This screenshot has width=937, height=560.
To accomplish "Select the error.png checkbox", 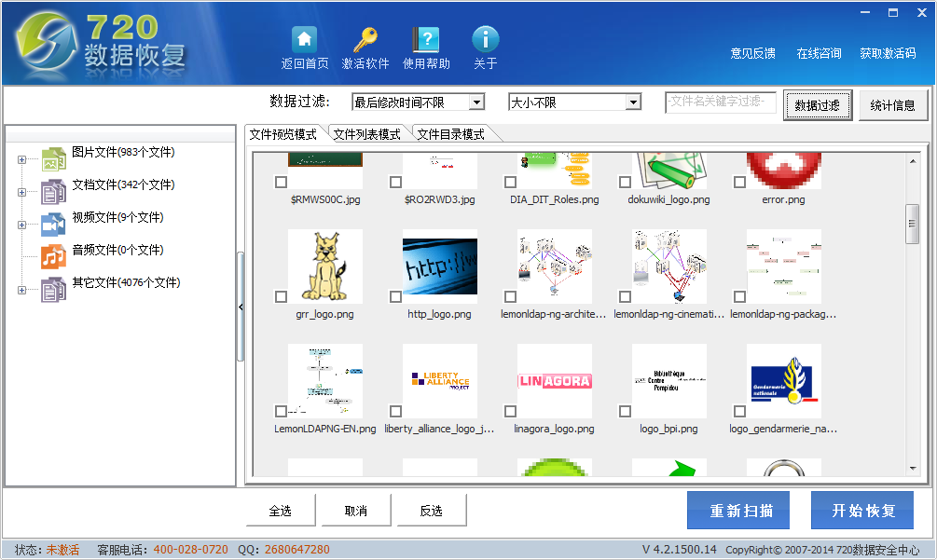I will pos(739,182).
